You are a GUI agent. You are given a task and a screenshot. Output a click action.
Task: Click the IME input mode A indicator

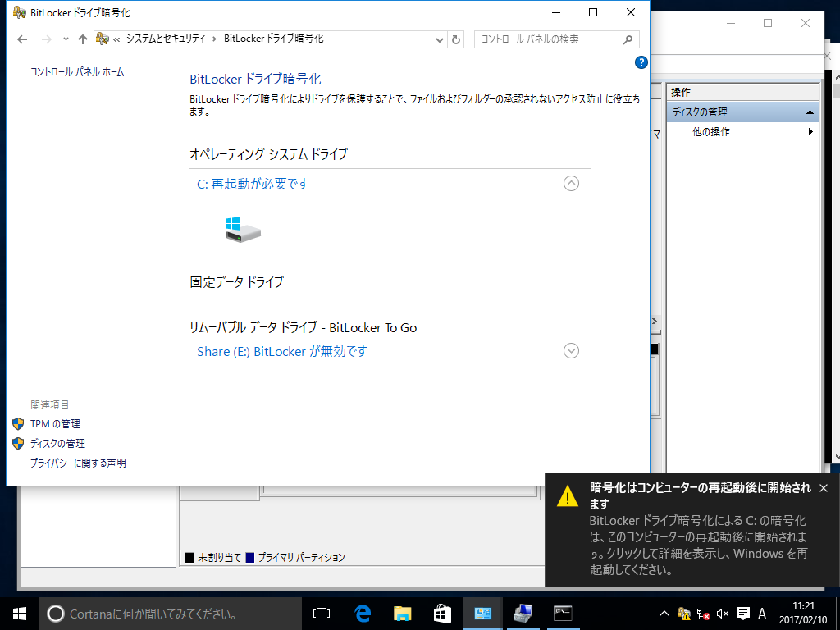click(762, 614)
